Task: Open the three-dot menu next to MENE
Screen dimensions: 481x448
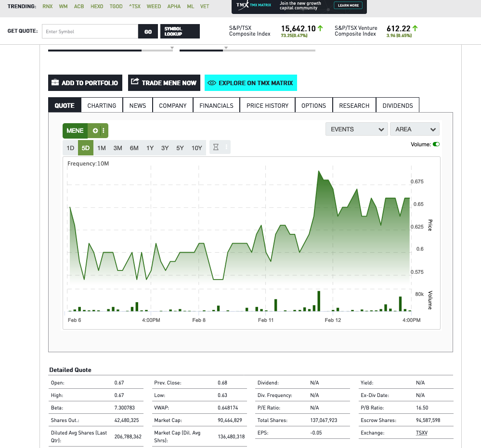Action: [103, 131]
